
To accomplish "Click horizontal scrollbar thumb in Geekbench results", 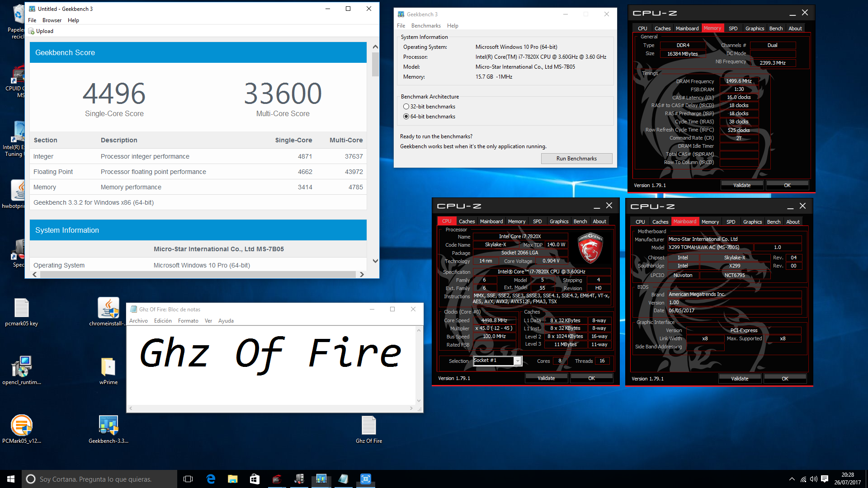I will [198, 274].
